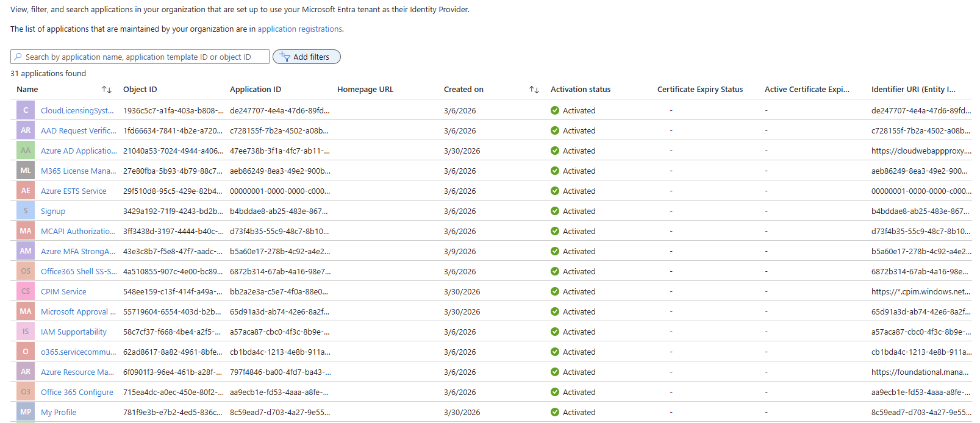Open the M365 License Mana... application
This screenshot has width=980, height=423.
point(78,171)
